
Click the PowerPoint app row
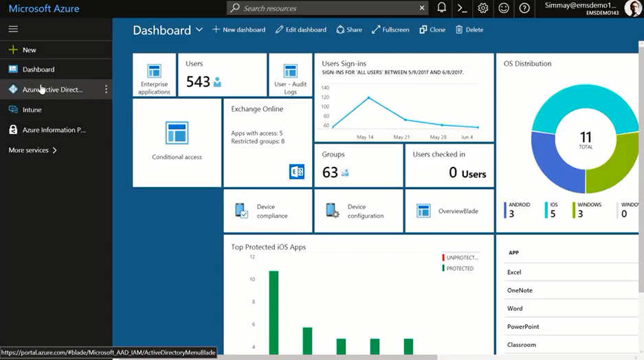pos(571,326)
